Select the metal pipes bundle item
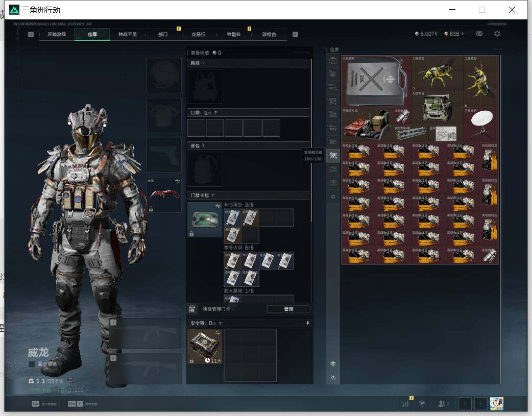This screenshot has height=416, width=532. 411,133
